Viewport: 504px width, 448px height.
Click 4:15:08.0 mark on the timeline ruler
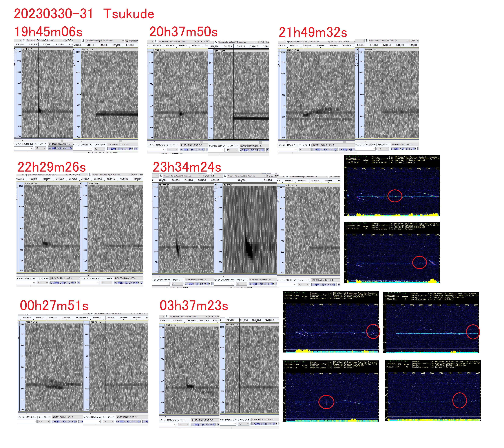[x=46, y=44]
